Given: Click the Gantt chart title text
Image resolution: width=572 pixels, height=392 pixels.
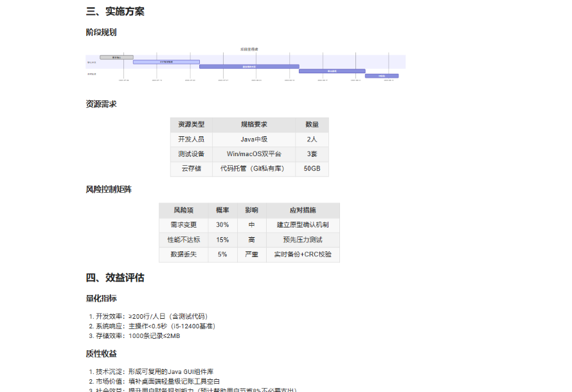Looking at the screenshot, I should [249, 49].
